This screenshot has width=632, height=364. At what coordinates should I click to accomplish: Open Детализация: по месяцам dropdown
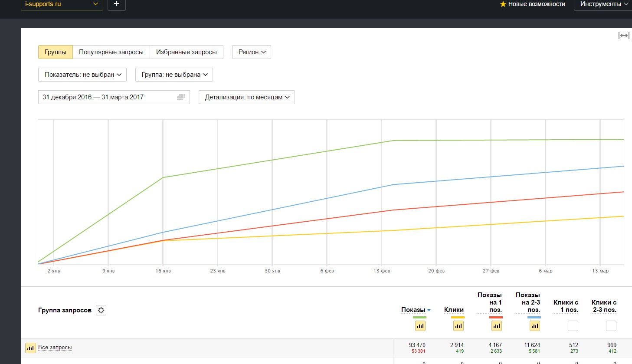tap(247, 97)
